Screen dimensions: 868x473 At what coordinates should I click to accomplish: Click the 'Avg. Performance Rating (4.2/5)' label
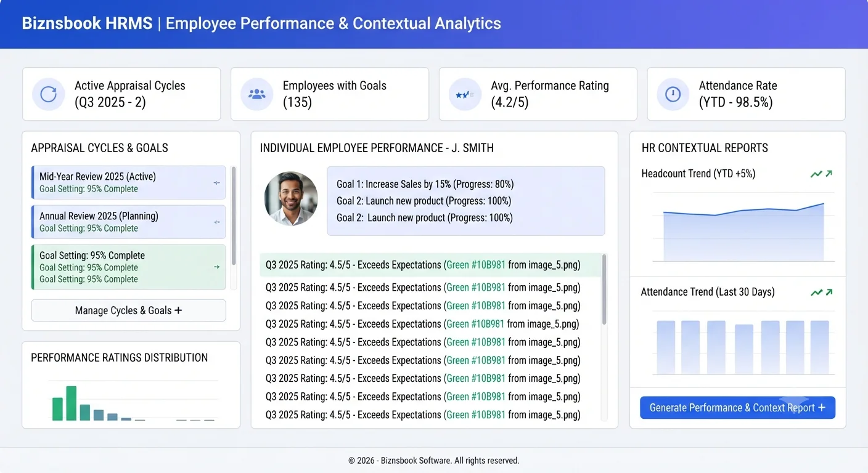(x=550, y=94)
